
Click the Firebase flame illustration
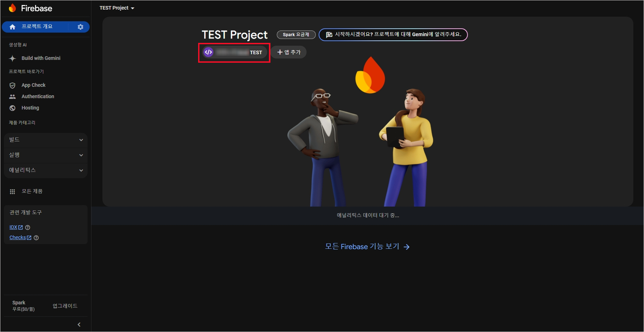click(x=370, y=75)
